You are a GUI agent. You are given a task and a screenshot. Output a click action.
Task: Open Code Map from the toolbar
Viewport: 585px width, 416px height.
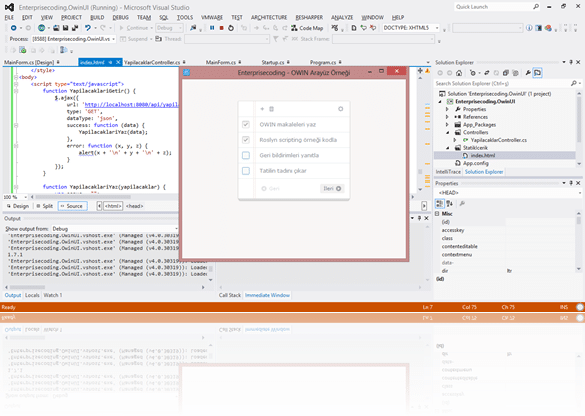[x=307, y=28]
